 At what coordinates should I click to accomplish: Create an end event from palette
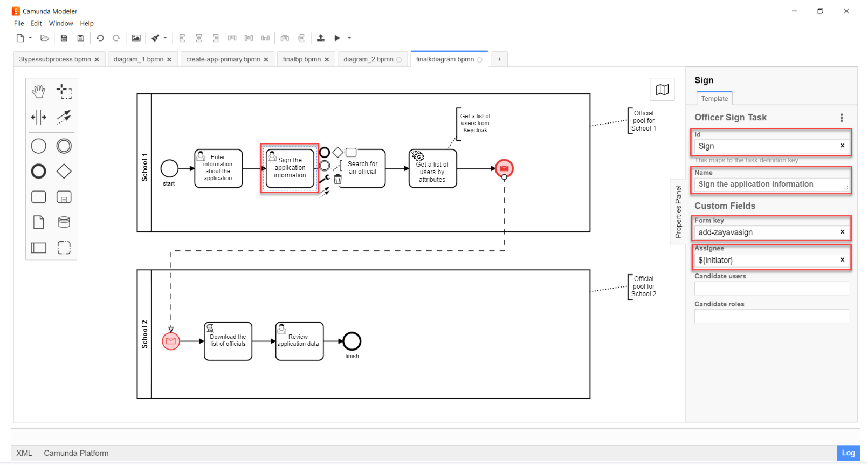click(38, 172)
